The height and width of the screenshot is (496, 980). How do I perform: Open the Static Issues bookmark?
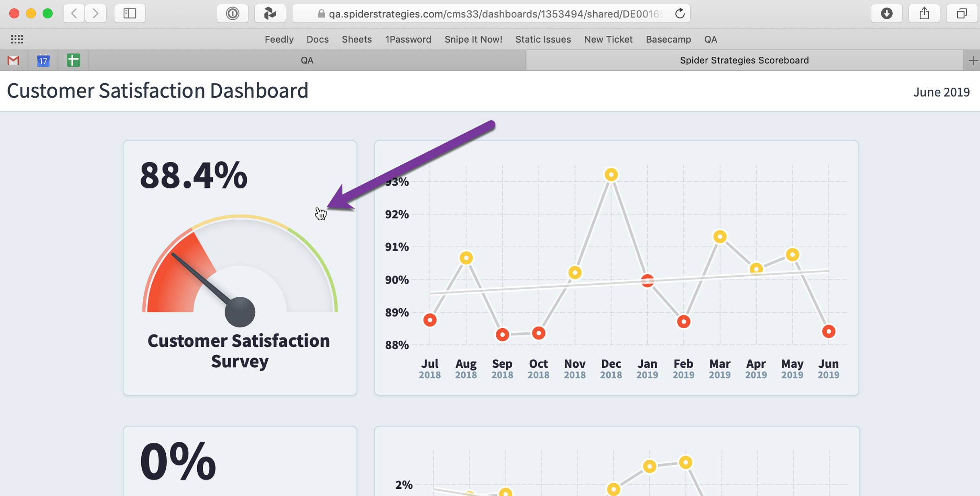click(x=543, y=39)
